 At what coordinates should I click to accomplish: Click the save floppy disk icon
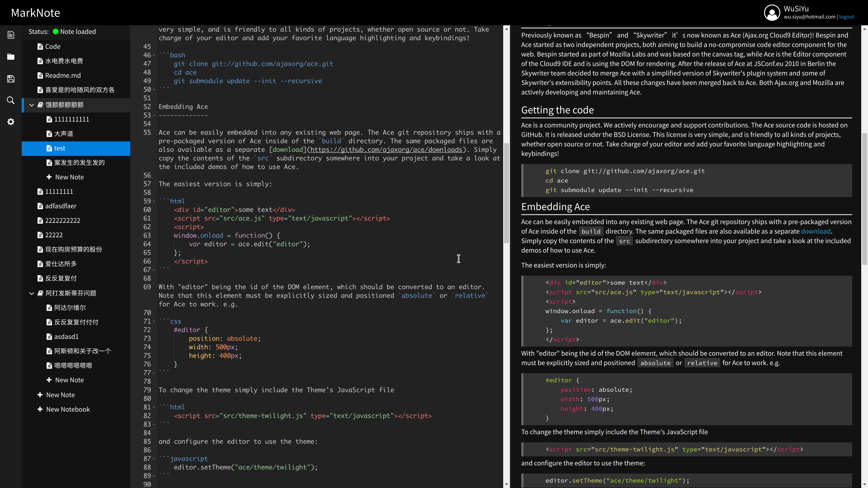coord(11,79)
